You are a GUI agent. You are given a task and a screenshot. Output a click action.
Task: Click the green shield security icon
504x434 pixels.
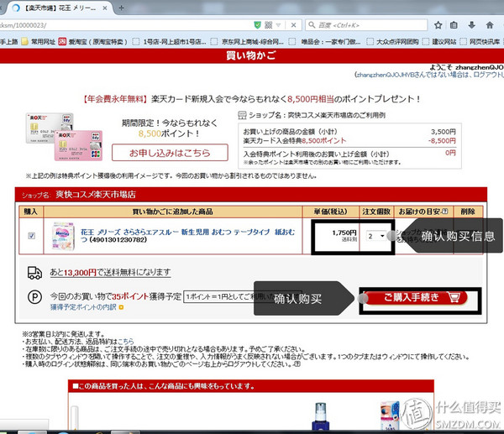click(257, 25)
